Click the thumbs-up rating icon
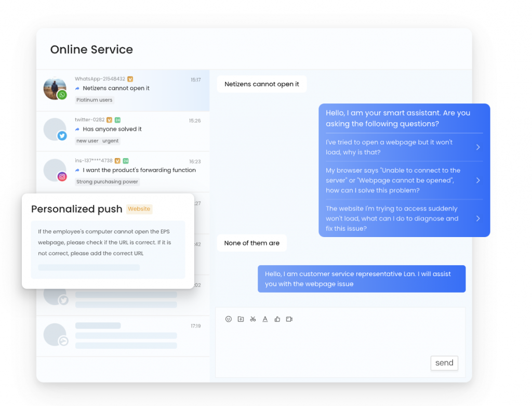The height and width of the screenshot is (406, 532). coord(277,319)
